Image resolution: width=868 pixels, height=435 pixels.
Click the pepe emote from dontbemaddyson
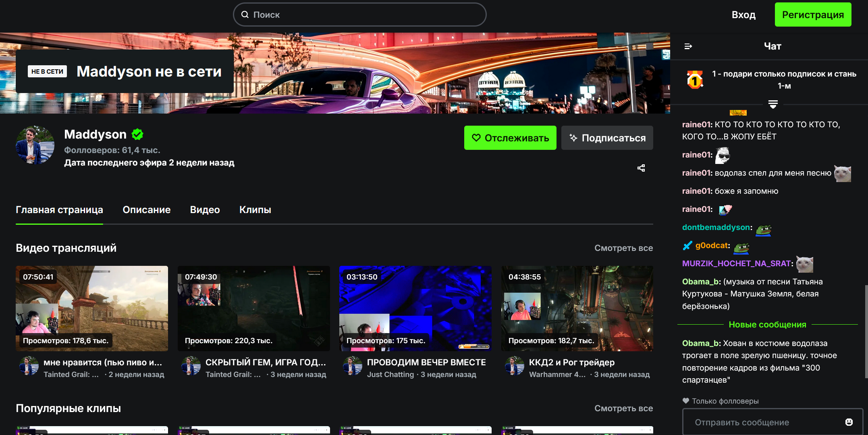coord(763,230)
